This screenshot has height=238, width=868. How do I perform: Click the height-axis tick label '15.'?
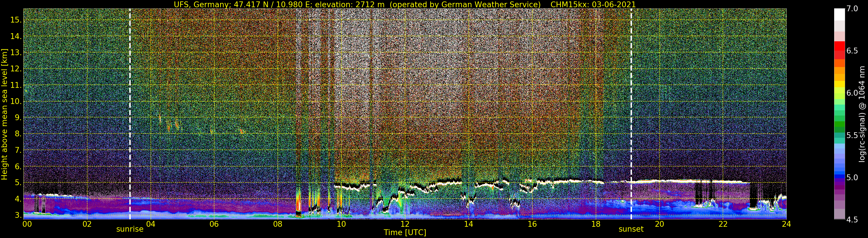(16, 20)
